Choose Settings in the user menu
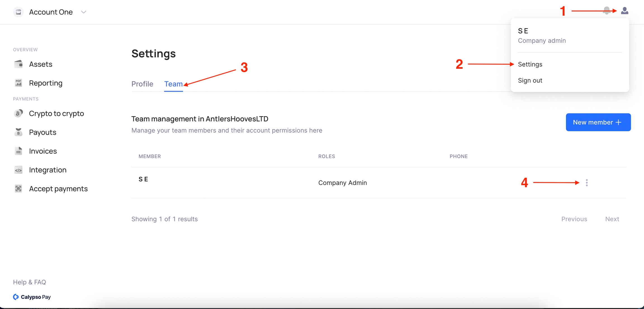Image resolution: width=644 pixels, height=309 pixels. (x=530, y=64)
